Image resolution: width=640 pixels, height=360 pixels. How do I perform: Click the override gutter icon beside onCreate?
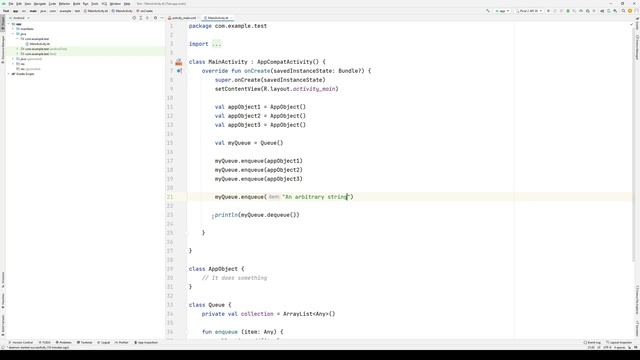coord(179,71)
